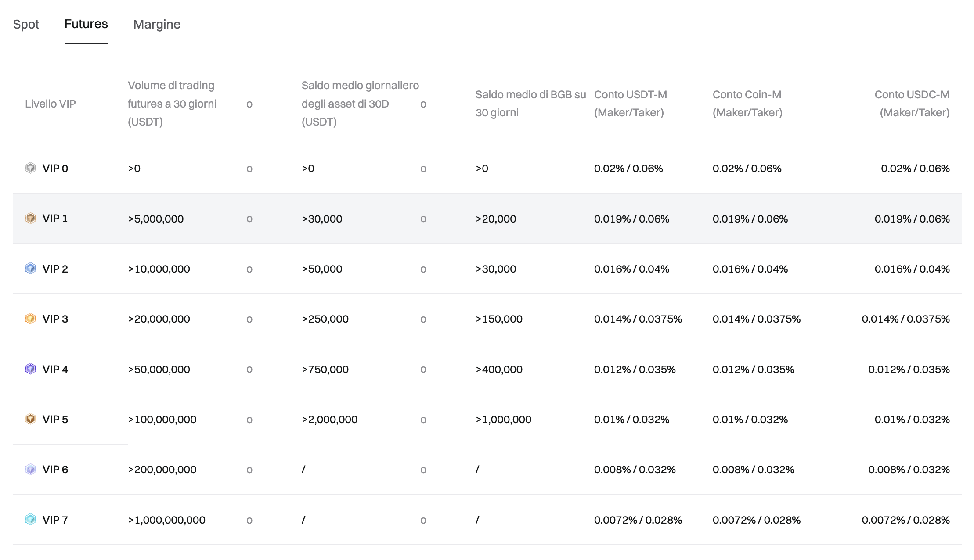The width and height of the screenshot is (974, 560).
Task: Select VIP 7 USDC-M fee 0.0072% / 0.028%
Action: point(905,520)
